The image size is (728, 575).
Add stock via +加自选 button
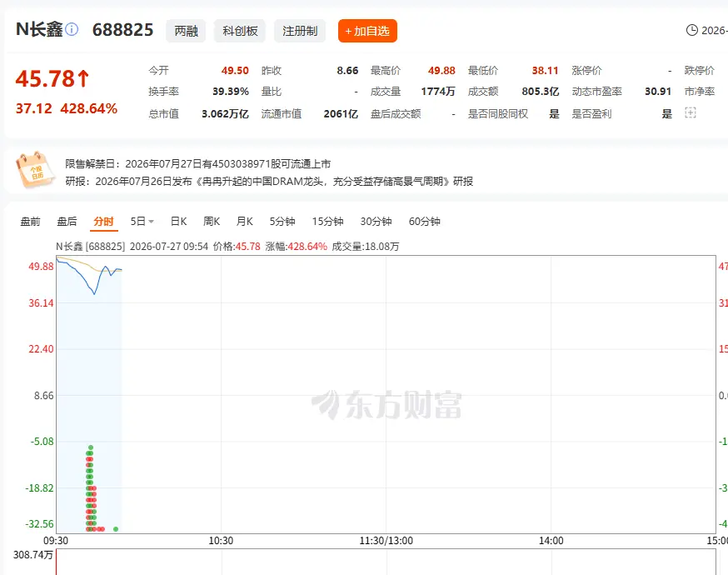(x=367, y=31)
